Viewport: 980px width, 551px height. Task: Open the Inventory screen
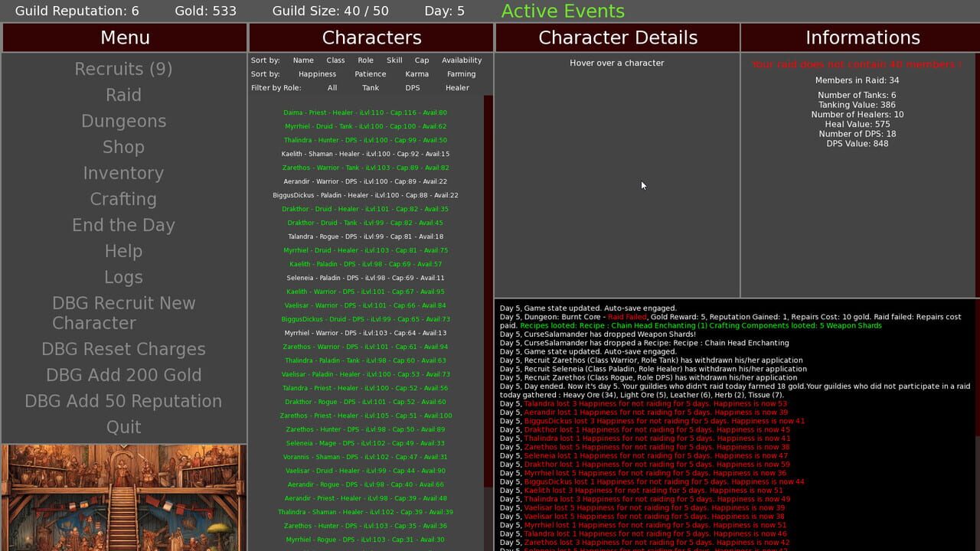click(x=123, y=173)
